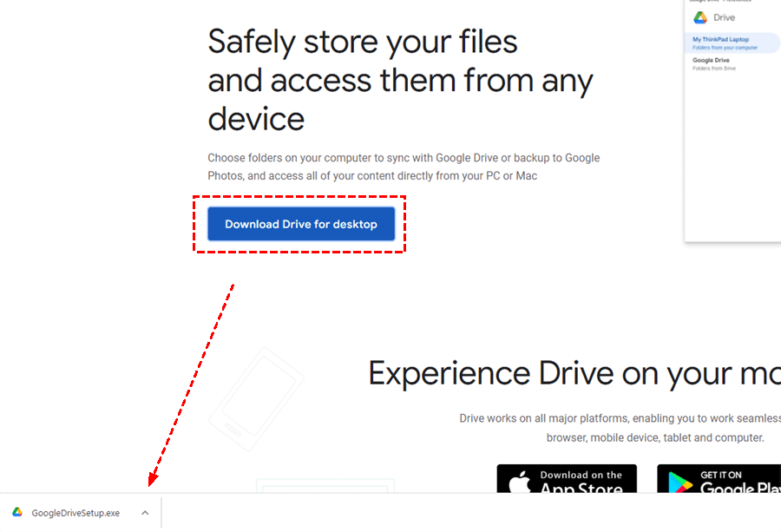Image resolution: width=781 pixels, height=532 pixels.
Task: Click the Drive title text beside the logo
Action: (x=725, y=17)
